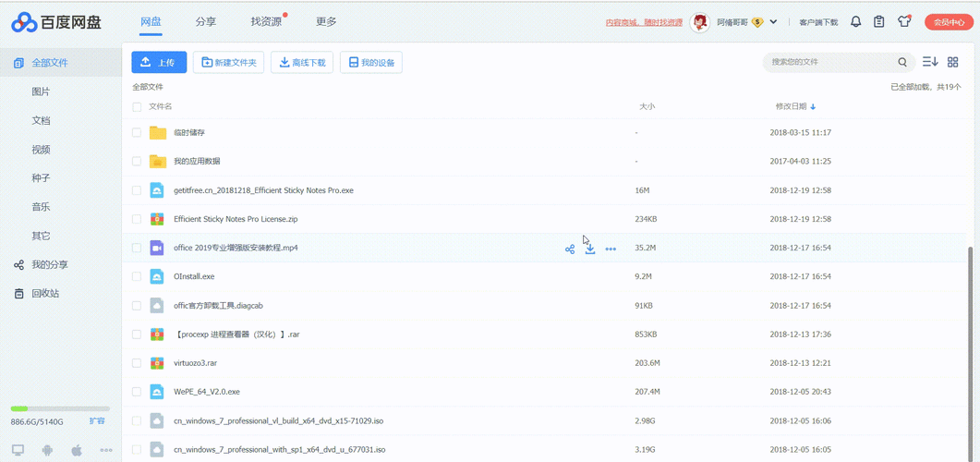Viewport: 980px width, 462px height.
Task: Check the Efficient Sticky Notes Pro License.zip checkbox
Action: click(137, 219)
